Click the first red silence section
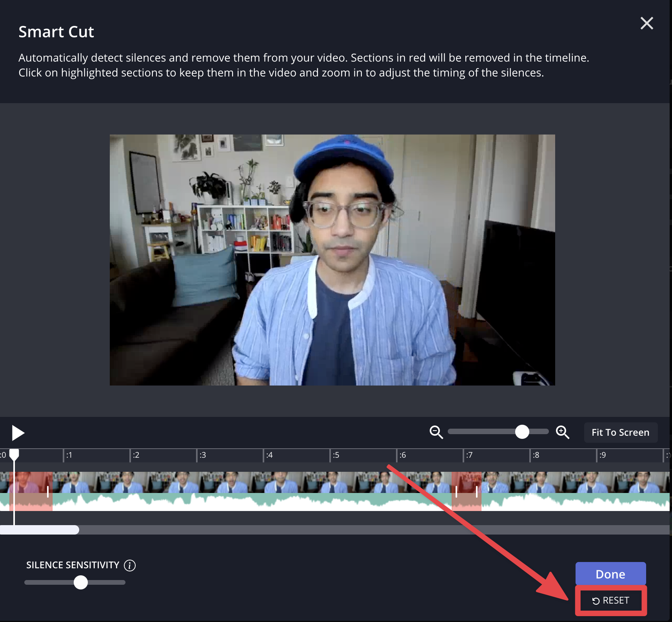The width and height of the screenshot is (672, 622). pyautogui.click(x=31, y=491)
